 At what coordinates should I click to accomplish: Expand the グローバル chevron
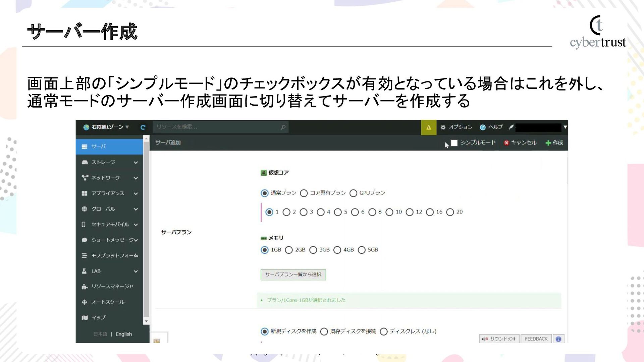[x=136, y=209]
